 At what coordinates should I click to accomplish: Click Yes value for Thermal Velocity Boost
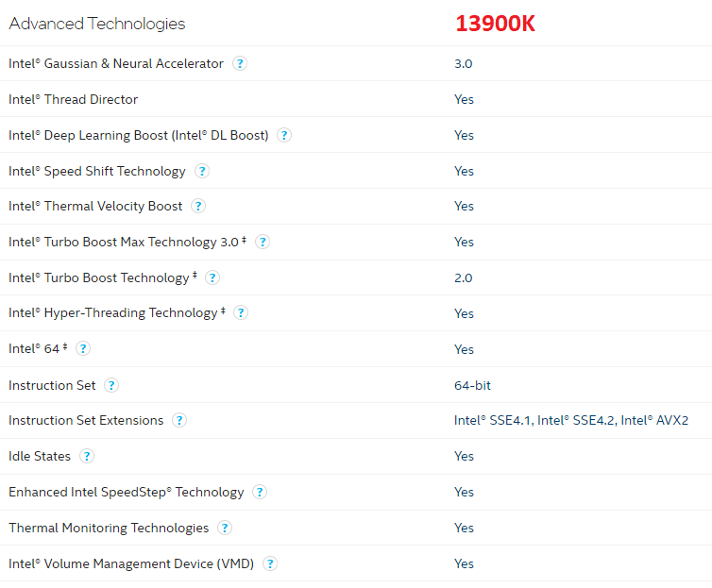(464, 207)
